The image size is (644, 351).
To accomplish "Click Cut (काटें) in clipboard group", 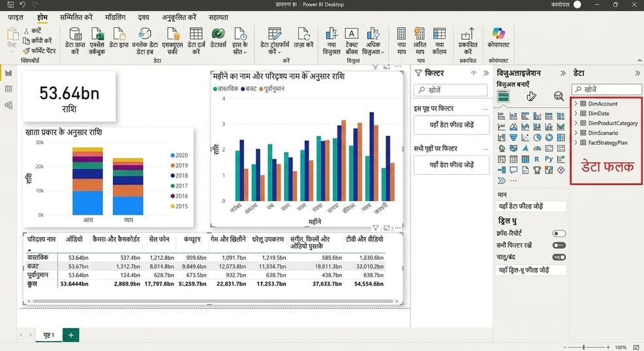I will [x=33, y=31].
